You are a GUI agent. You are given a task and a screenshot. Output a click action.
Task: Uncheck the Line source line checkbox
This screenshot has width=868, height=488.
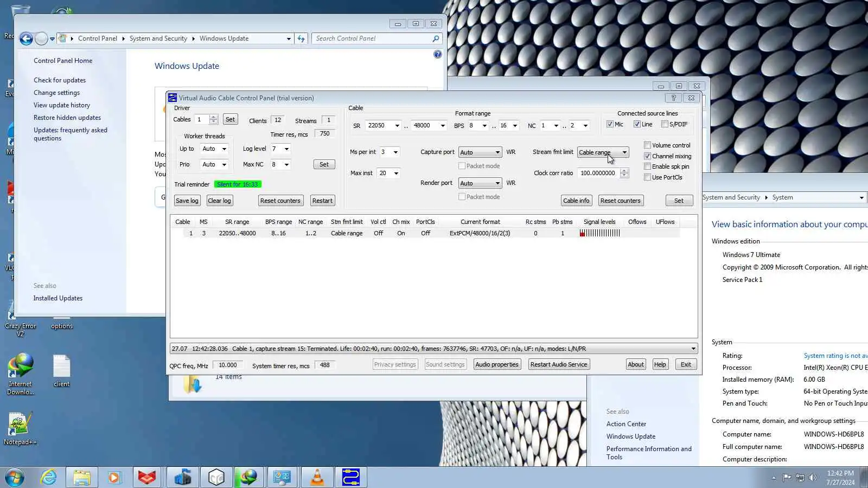click(x=637, y=124)
